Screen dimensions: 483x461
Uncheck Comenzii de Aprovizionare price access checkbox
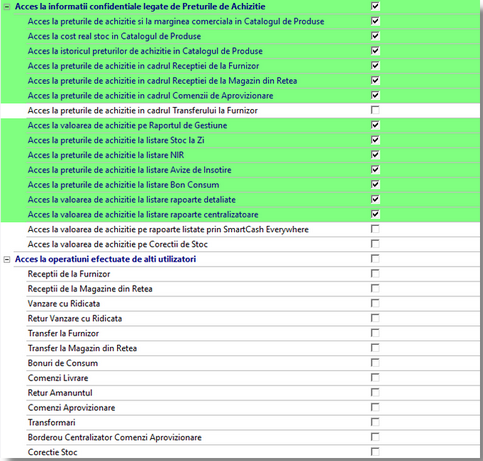pyautogui.click(x=375, y=96)
